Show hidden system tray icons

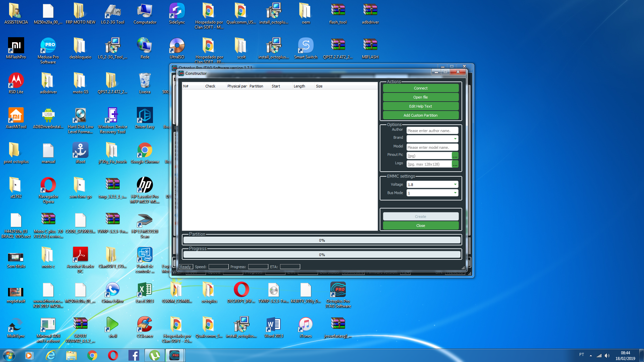[x=591, y=356]
